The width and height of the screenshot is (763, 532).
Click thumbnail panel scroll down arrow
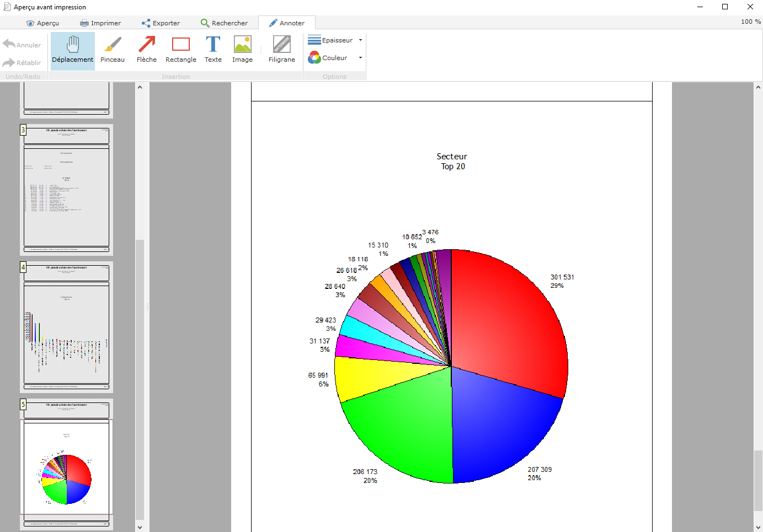(x=140, y=527)
